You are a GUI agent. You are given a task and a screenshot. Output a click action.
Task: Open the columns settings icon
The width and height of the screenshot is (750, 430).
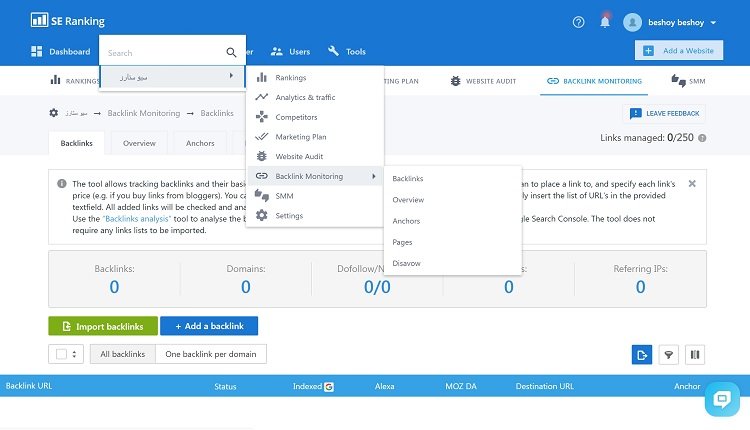(694, 354)
